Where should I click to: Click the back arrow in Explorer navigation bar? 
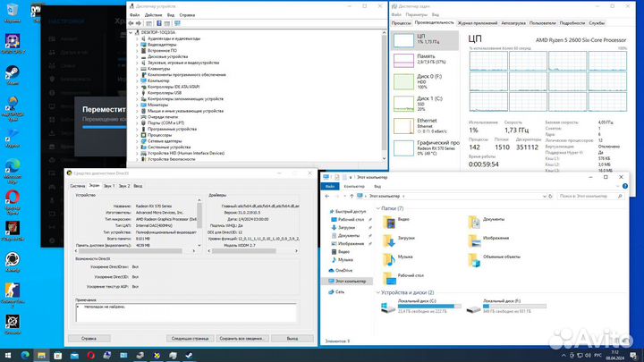(x=327, y=196)
